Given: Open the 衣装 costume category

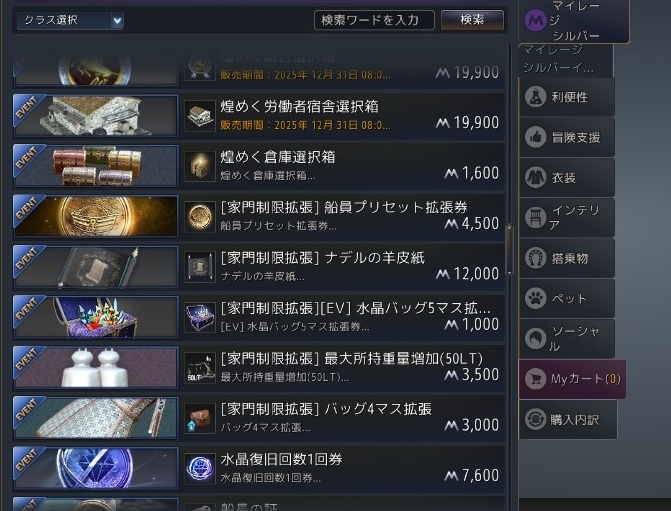Looking at the screenshot, I should 566,177.
